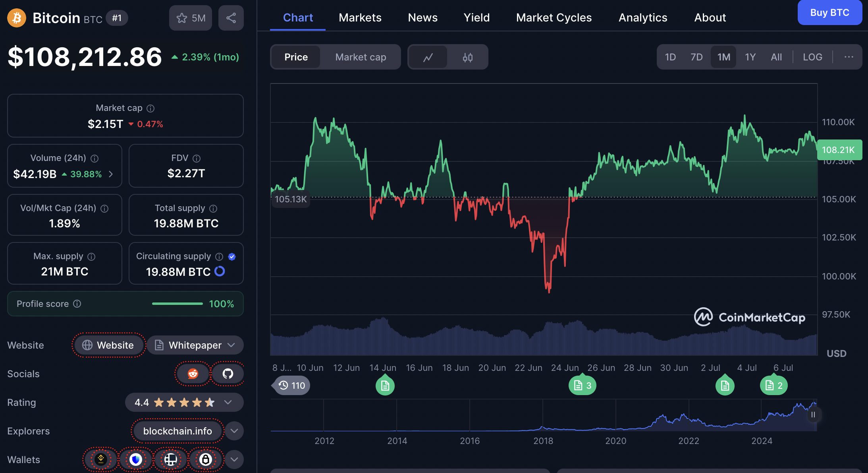Open Market cap info tooltip icon

coord(150,108)
